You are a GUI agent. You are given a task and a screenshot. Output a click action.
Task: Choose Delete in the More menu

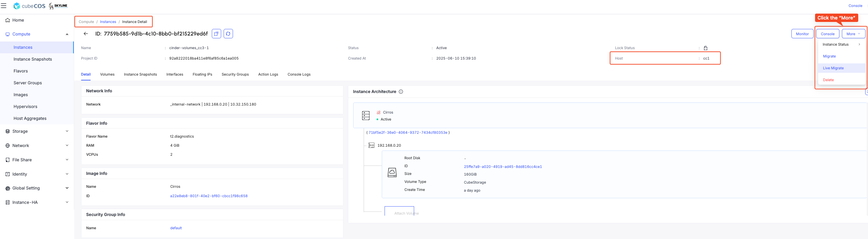click(828, 80)
